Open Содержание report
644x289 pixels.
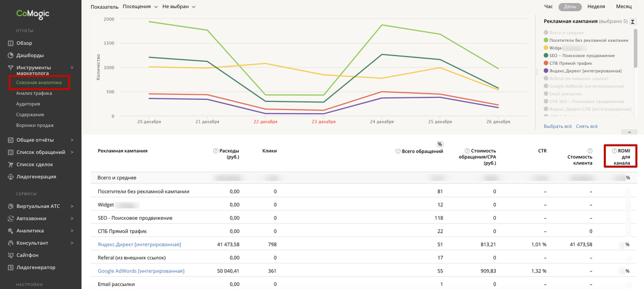(30, 114)
